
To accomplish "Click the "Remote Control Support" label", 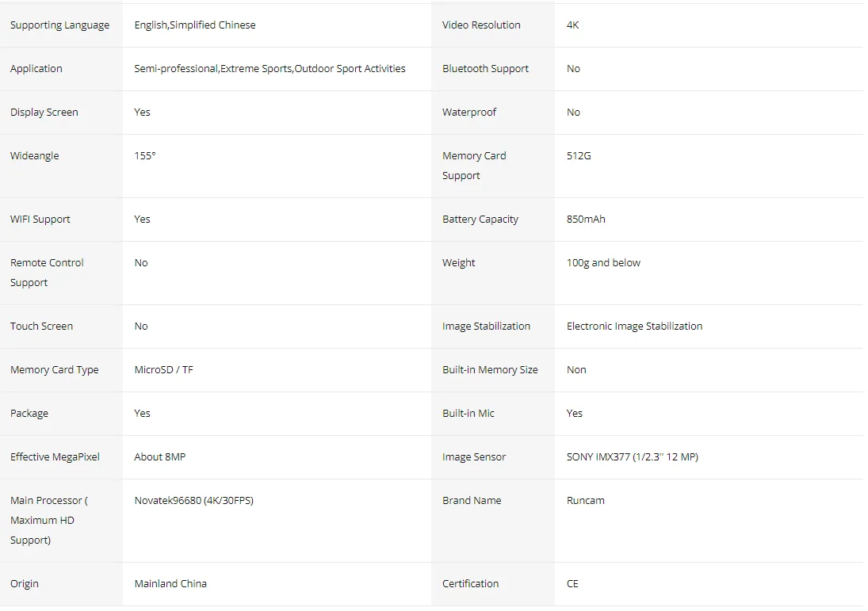I will (x=47, y=273).
